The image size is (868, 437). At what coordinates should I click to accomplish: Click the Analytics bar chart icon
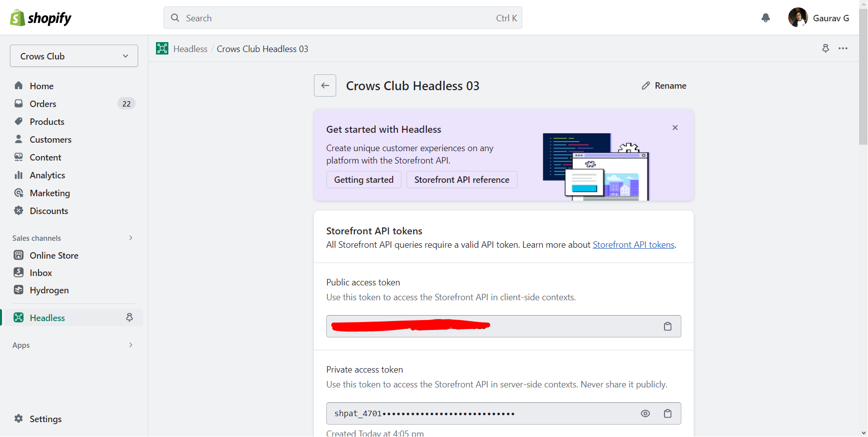(19, 175)
